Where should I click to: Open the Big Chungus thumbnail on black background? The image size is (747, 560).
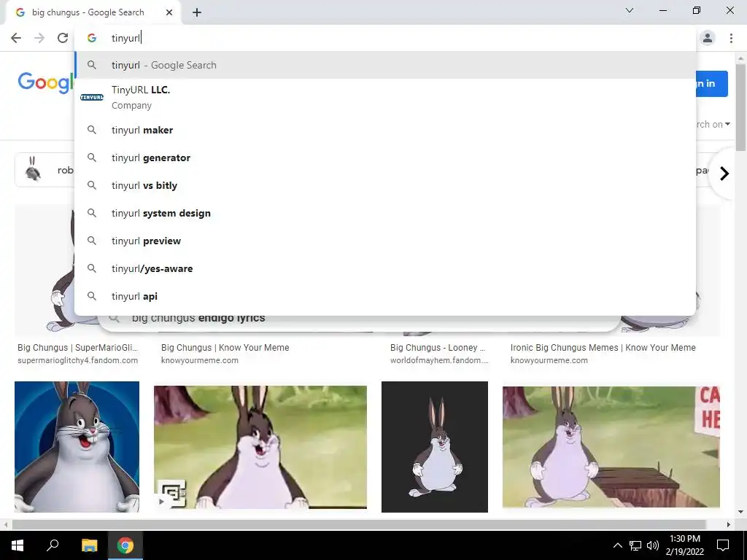[x=435, y=447]
